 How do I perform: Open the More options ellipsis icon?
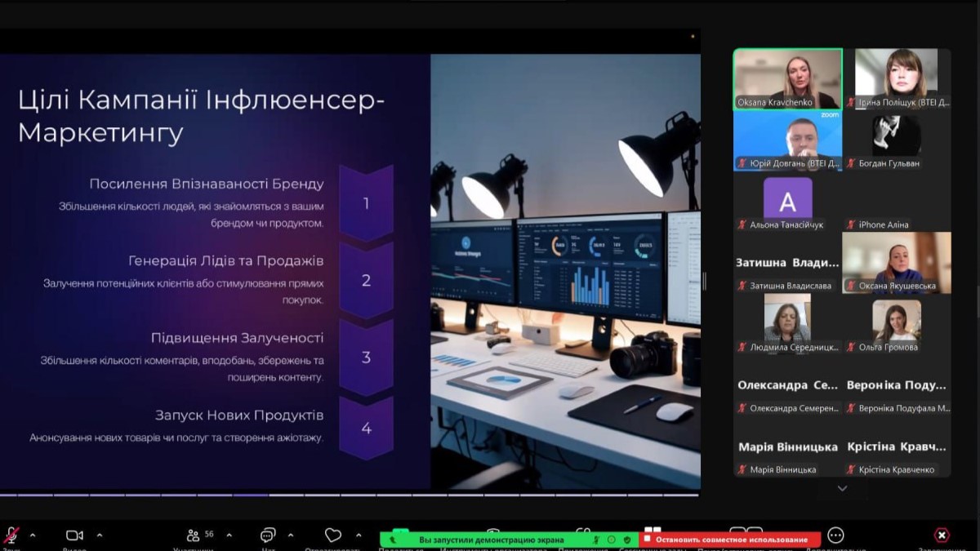point(835,535)
